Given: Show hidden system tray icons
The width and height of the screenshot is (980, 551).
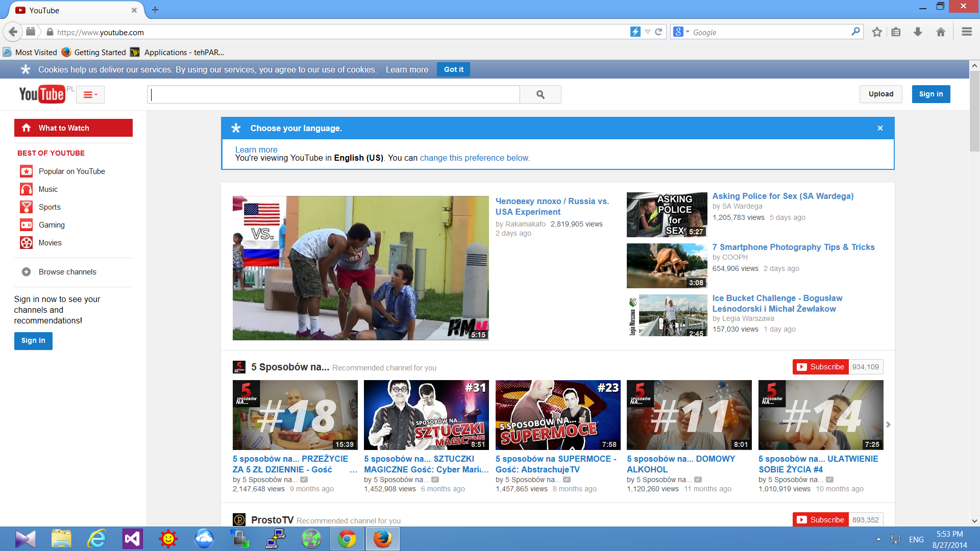Looking at the screenshot, I should coord(878,539).
